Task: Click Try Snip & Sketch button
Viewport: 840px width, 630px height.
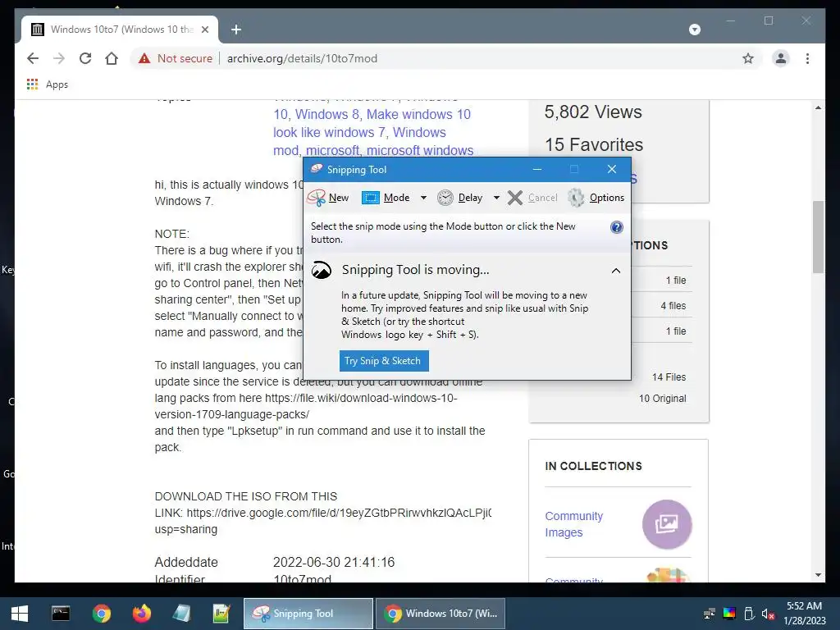Action: (384, 361)
